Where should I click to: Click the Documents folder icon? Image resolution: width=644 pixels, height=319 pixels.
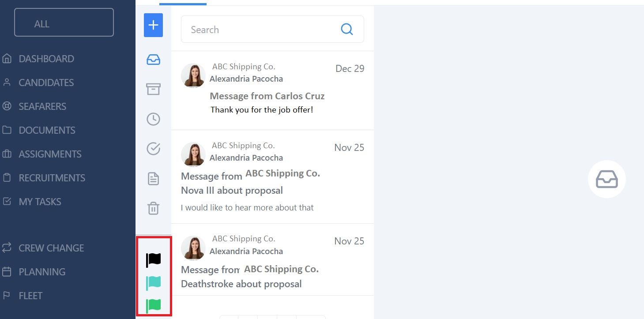click(x=7, y=130)
